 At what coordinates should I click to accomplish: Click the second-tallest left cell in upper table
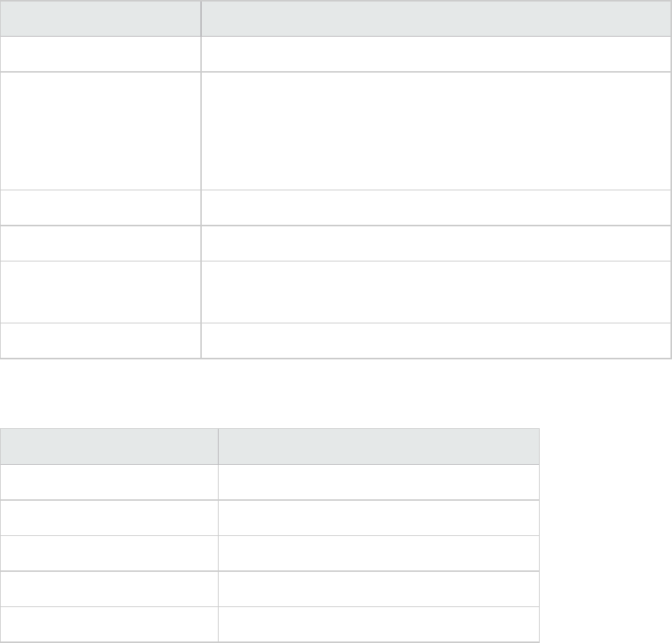(x=101, y=292)
